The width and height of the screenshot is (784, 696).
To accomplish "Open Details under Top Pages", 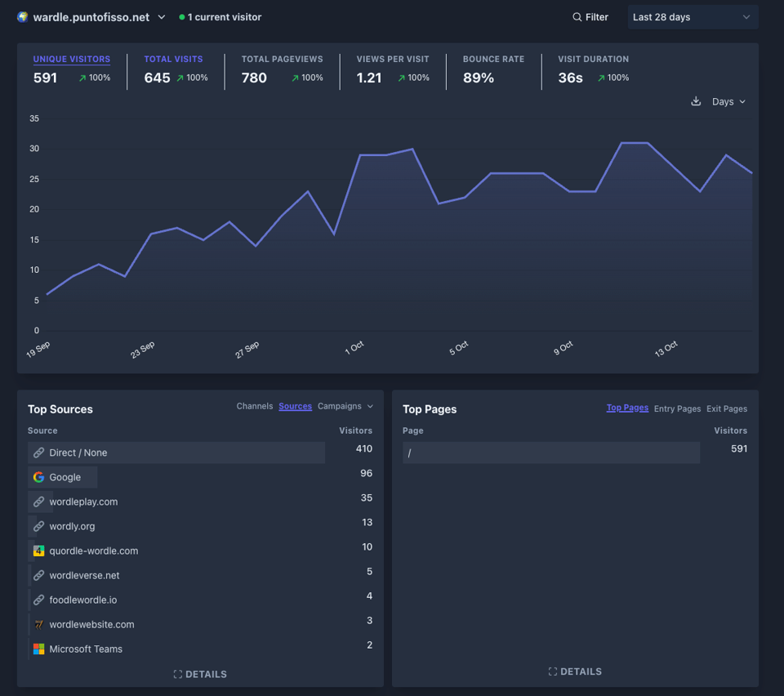I will coord(575,671).
